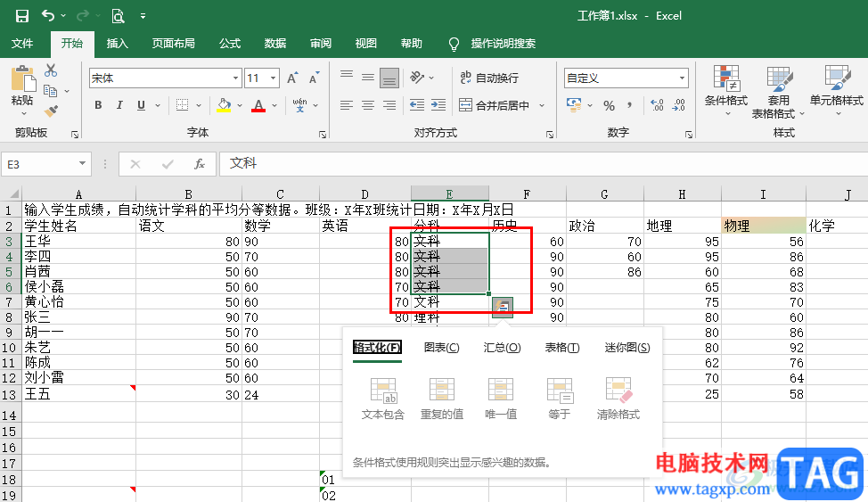The image size is (868, 502).
Task: Left-align the cell text
Action: pos(347,105)
